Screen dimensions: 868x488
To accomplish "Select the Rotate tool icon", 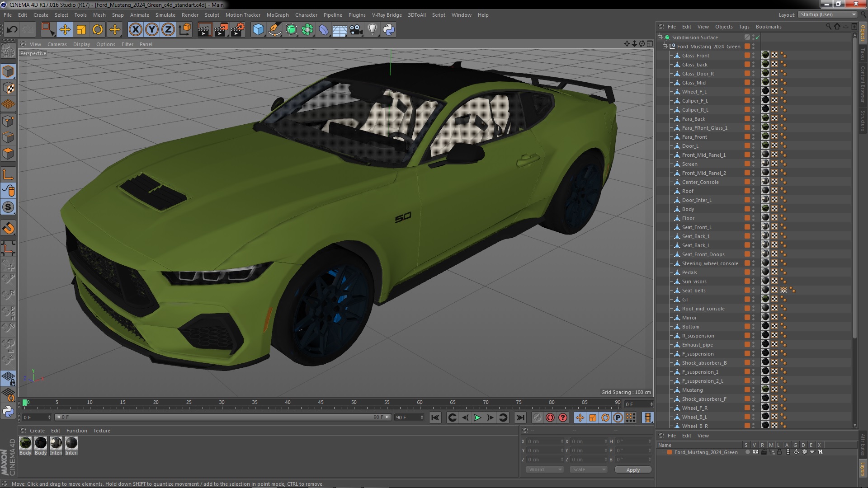I will (x=98, y=30).
